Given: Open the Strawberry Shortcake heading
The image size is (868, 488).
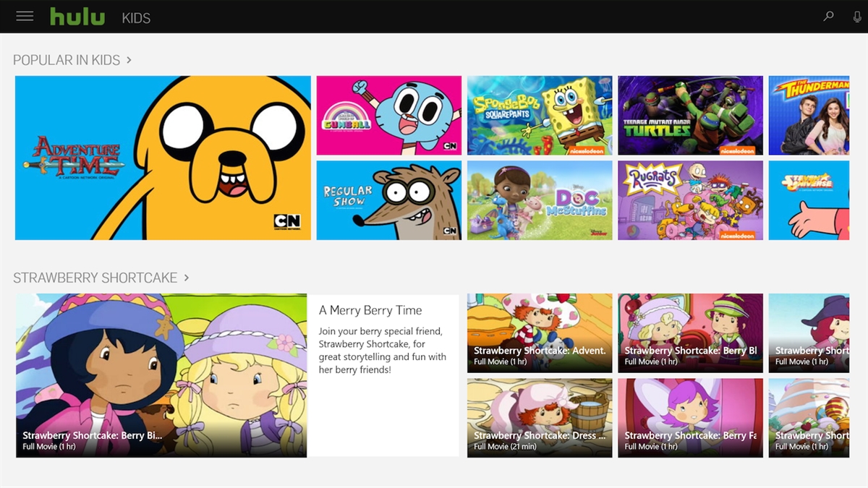Looking at the screenshot, I should coord(95,278).
